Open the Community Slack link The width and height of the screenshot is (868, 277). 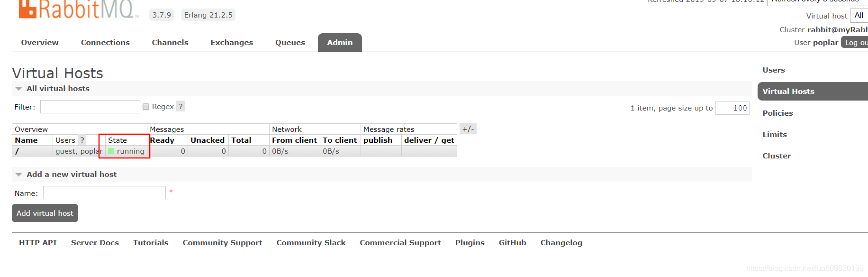tap(311, 242)
